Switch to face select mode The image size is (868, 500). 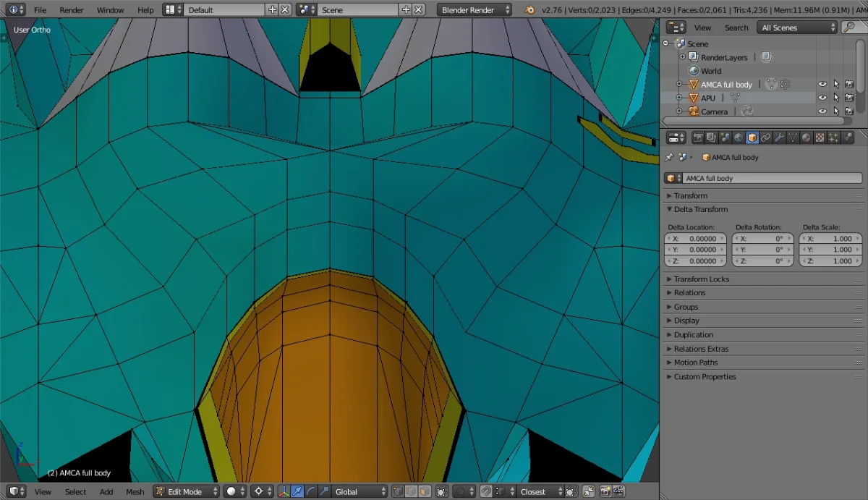(425, 491)
